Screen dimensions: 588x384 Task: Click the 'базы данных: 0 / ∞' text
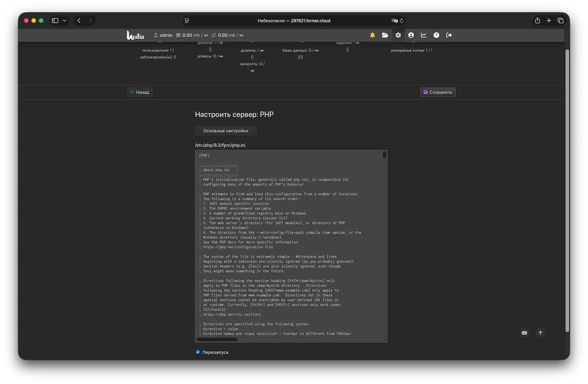tap(300, 50)
